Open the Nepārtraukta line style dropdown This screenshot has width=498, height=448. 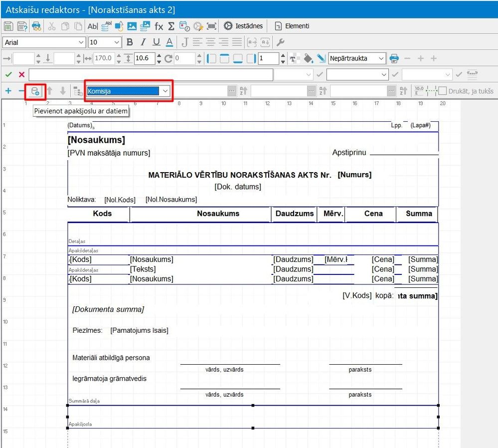point(381,58)
